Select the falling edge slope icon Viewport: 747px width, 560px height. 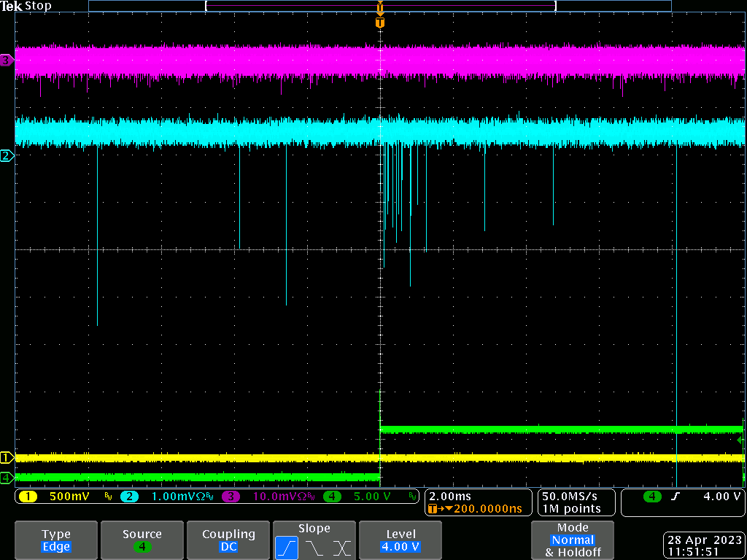pos(314,548)
